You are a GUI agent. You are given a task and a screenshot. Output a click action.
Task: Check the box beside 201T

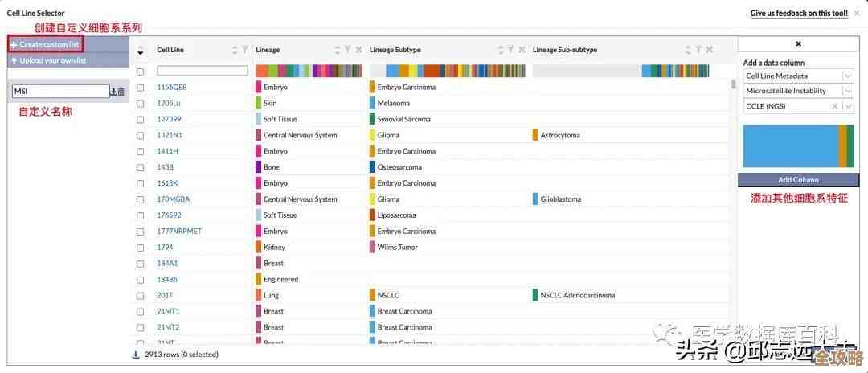click(141, 295)
